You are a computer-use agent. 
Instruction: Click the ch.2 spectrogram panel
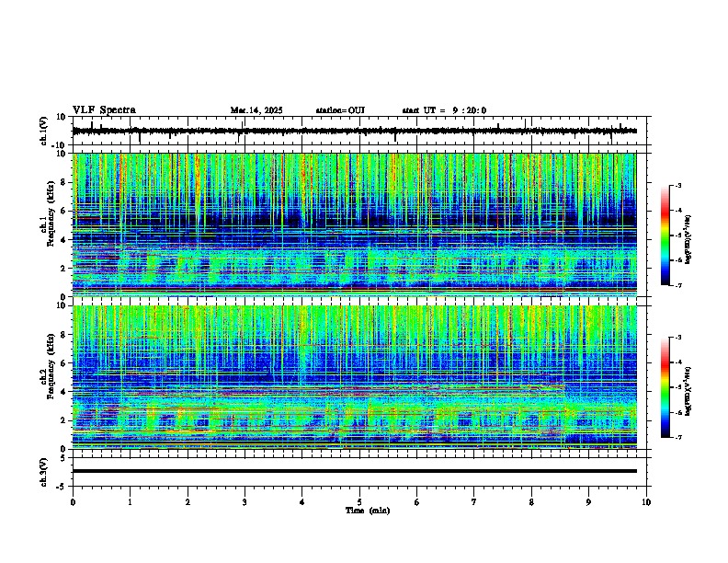pos(355,377)
